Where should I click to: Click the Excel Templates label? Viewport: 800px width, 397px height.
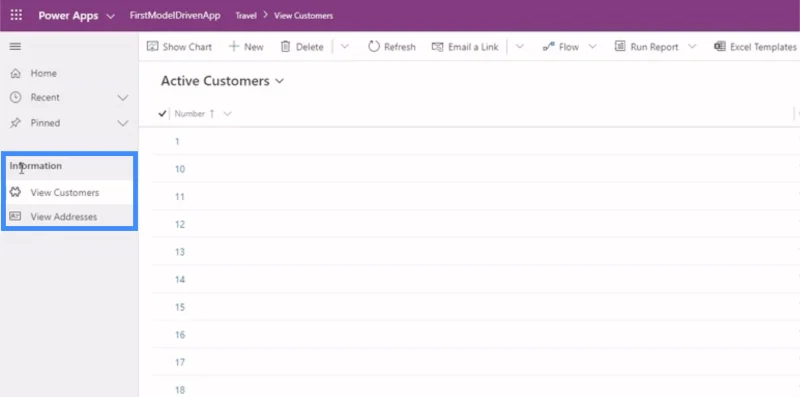click(763, 47)
